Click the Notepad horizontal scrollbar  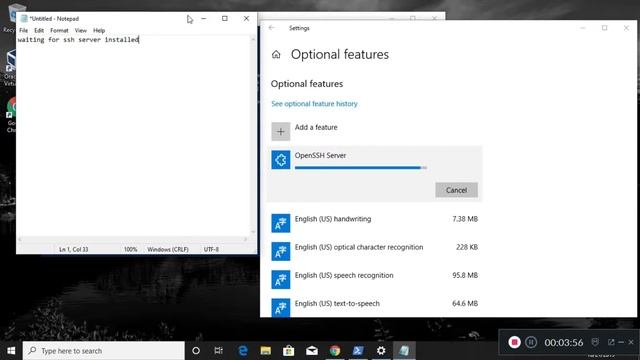pos(133,240)
